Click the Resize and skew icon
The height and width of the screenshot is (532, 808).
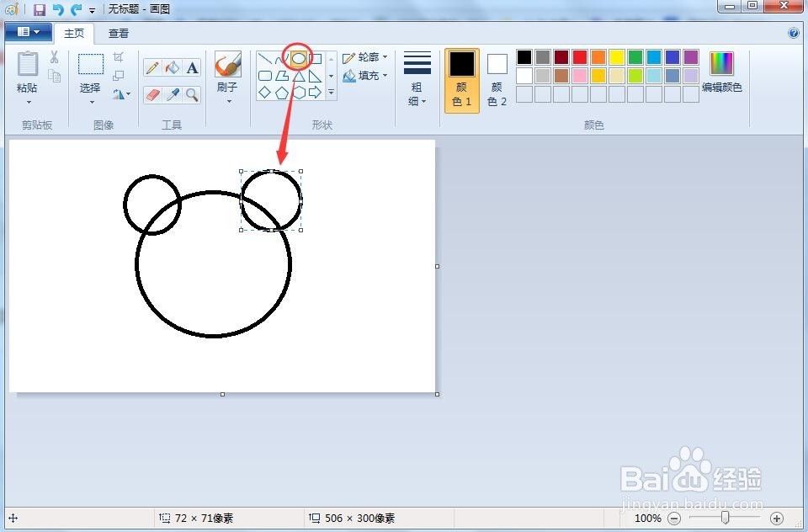(x=119, y=75)
